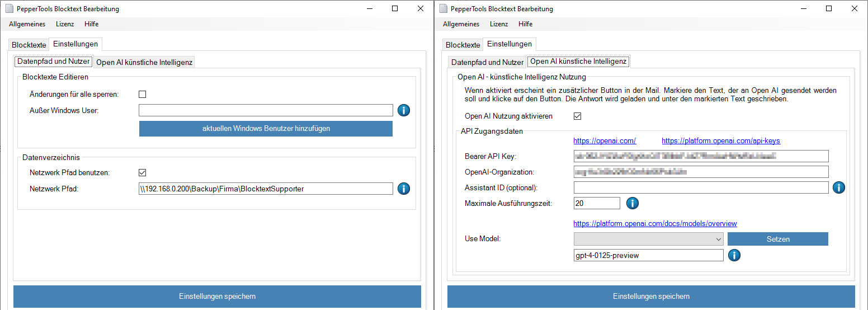868x310 pixels.
Task: Click info icon next to gpt-4-0125-preview field
Action: 734,255
